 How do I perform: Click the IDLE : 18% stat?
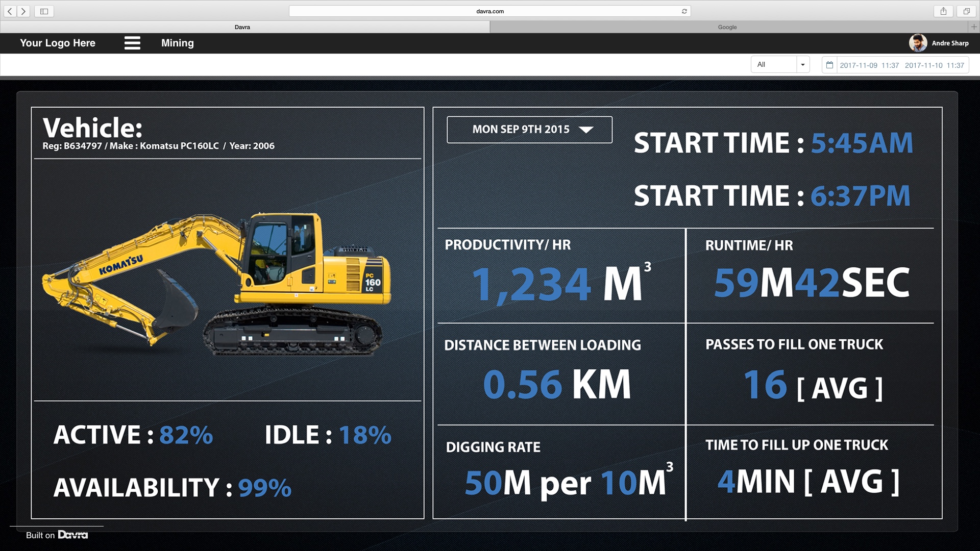click(328, 435)
